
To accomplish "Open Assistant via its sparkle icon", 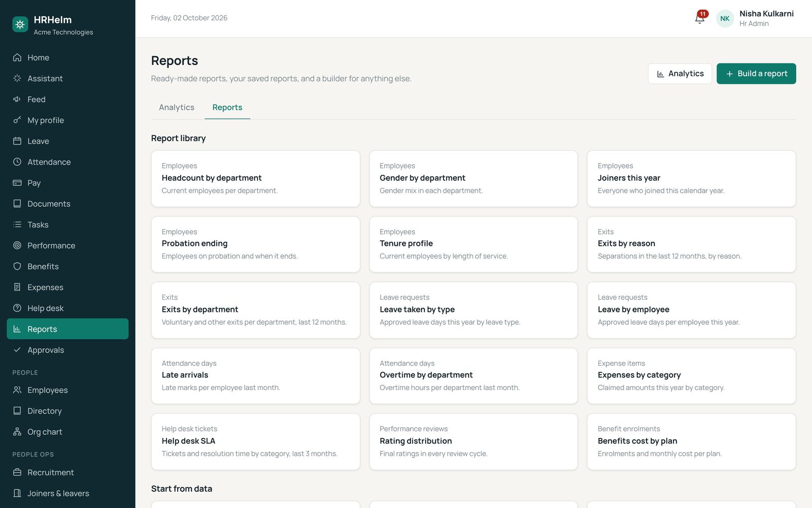I will click(17, 78).
